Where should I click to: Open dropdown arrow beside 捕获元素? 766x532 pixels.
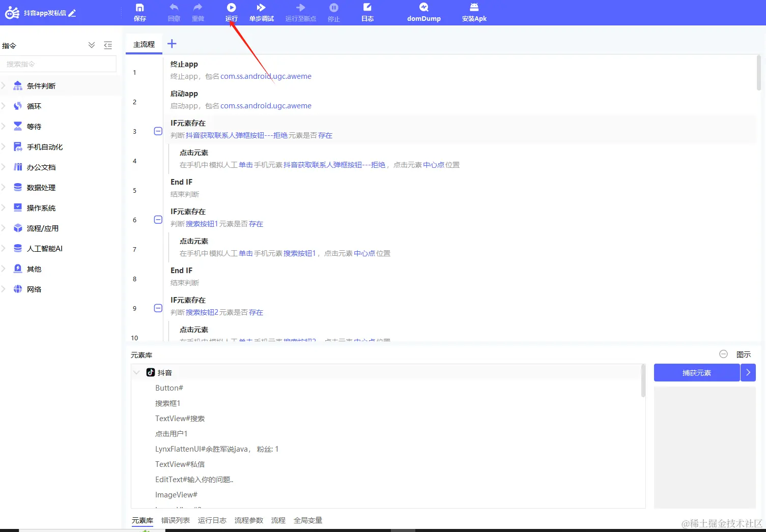[x=748, y=373]
